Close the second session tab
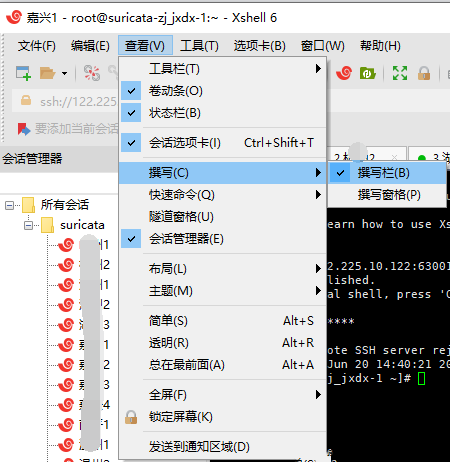 coord(395,157)
